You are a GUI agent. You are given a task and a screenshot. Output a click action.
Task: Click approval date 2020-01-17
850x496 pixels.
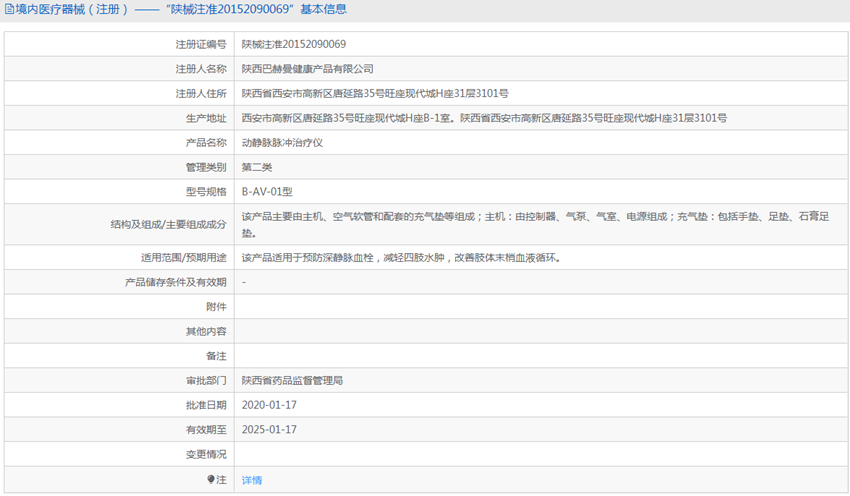pos(269,405)
